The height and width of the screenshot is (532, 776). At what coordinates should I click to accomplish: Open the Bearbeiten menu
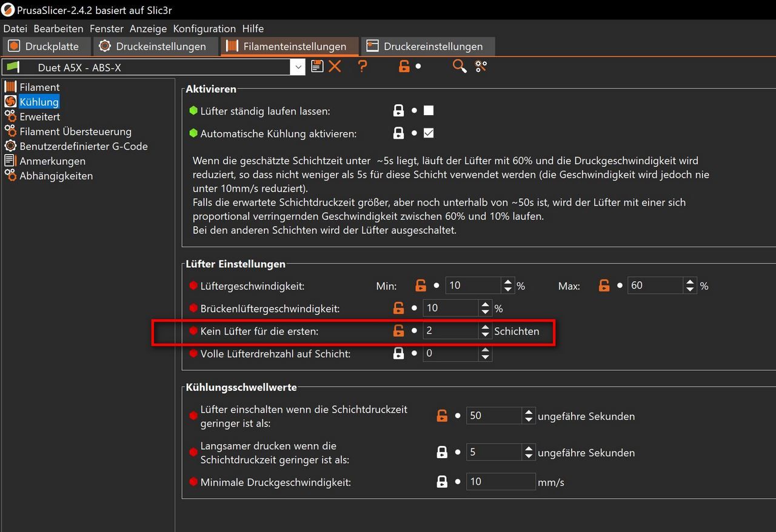pos(59,28)
